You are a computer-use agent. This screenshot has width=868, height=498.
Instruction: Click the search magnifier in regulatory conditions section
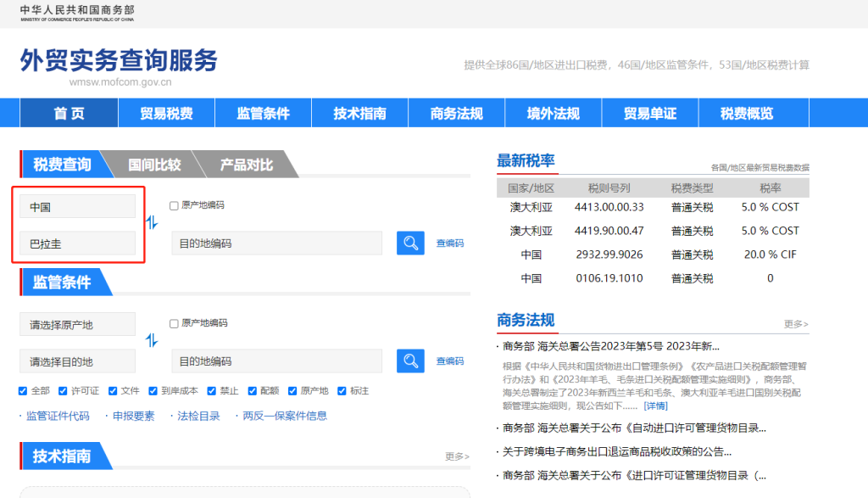(x=410, y=361)
